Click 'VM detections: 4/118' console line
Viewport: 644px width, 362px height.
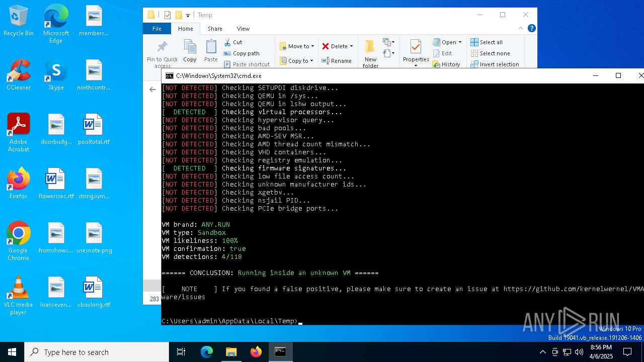click(x=202, y=257)
